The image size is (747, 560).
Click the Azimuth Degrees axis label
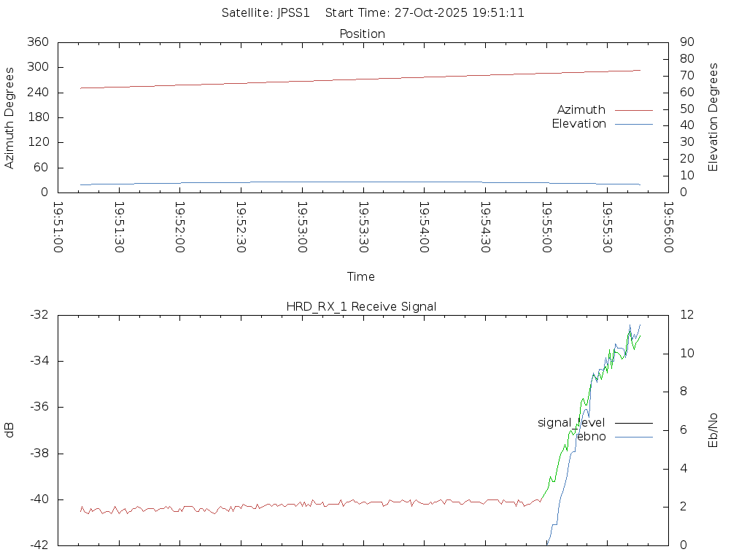click(x=9, y=117)
